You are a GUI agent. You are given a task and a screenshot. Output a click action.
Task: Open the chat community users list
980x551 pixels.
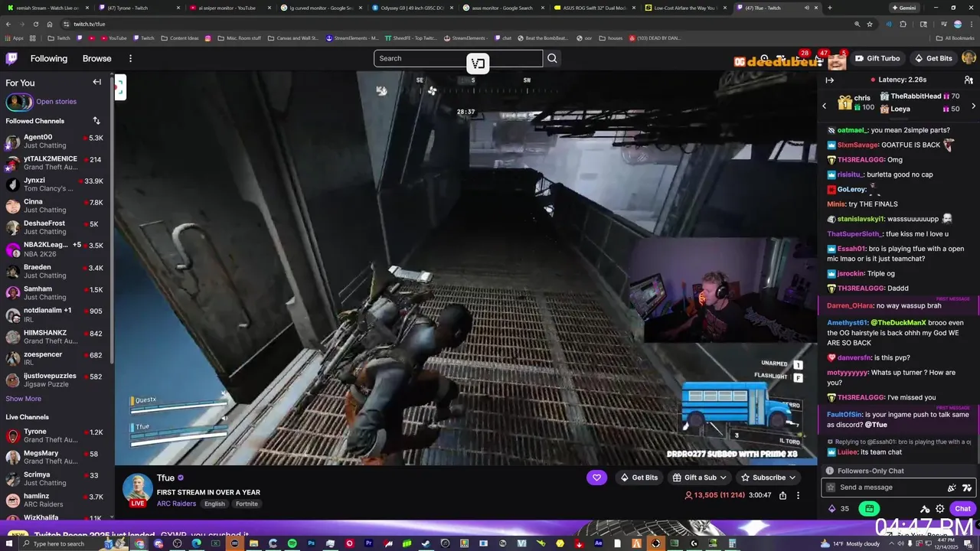click(x=969, y=80)
